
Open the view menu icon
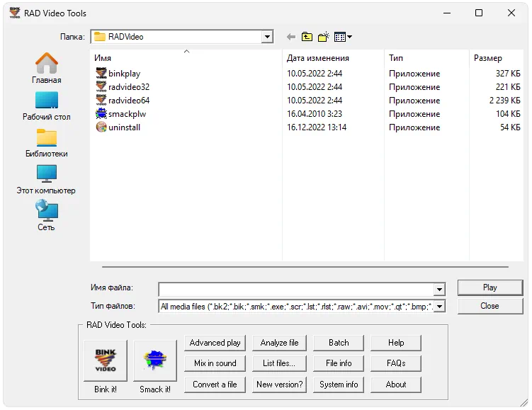(343, 37)
